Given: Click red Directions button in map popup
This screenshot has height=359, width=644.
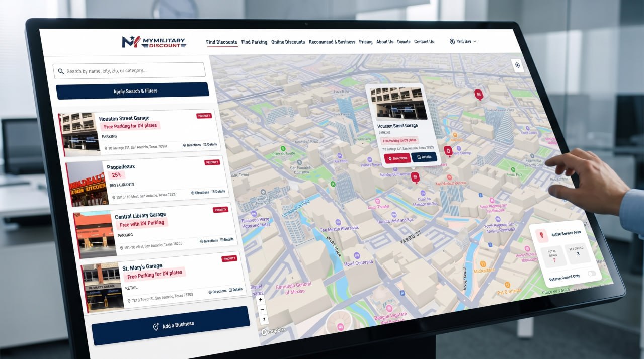Looking at the screenshot, I should tap(397, 158).
